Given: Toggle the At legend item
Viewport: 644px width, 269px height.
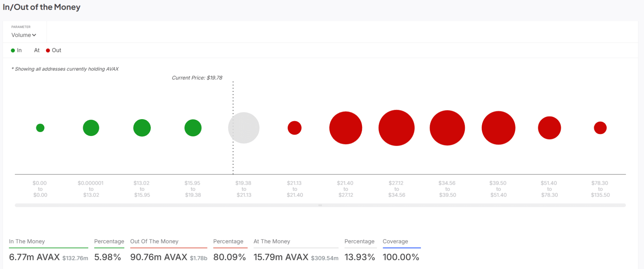Looking at the screenshot, I should click(37, 50).
